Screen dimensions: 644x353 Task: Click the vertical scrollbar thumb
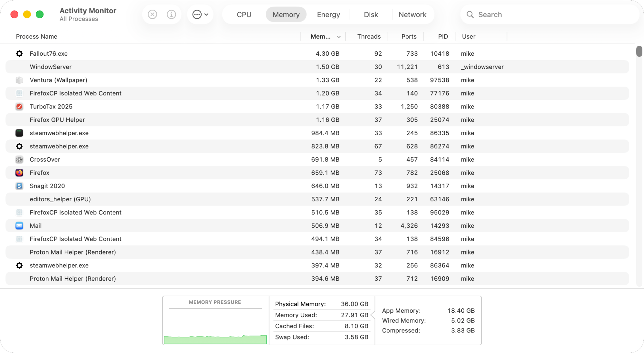click(x=639, y=51)
